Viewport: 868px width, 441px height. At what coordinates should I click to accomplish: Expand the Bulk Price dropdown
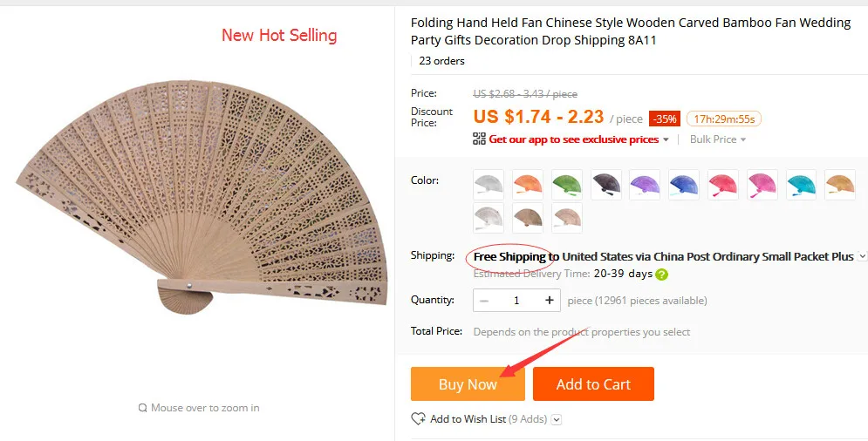click(x=718, y=139)
